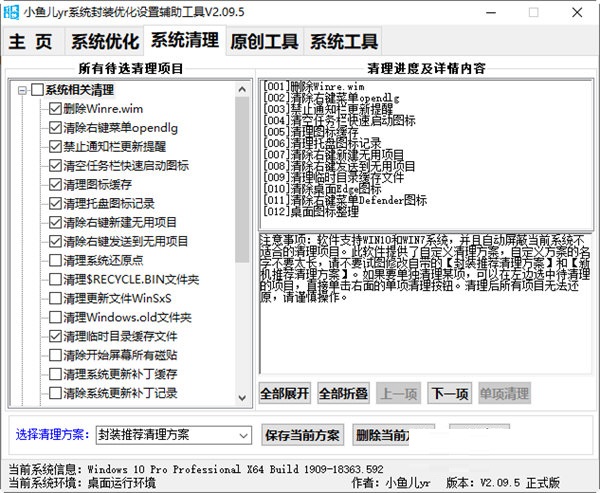Select the 系统清理 tab
Viewport: 600px width, 493px height.
[x=185, y=41]
